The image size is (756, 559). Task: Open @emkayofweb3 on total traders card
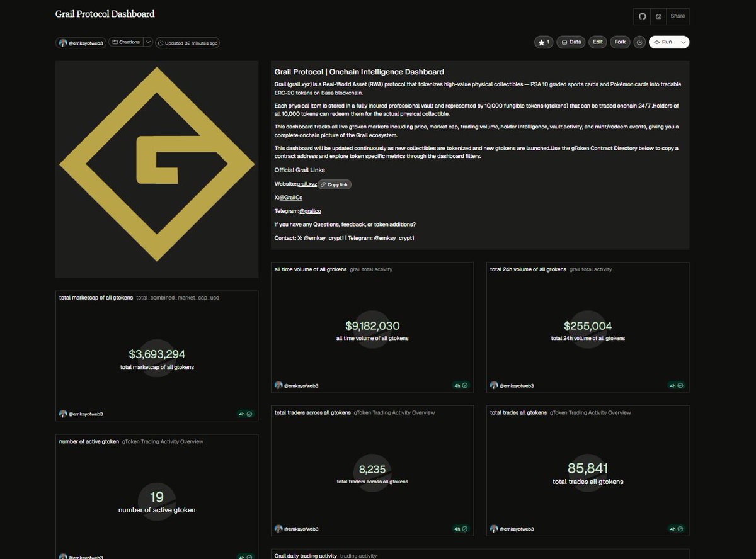[301, 529]
